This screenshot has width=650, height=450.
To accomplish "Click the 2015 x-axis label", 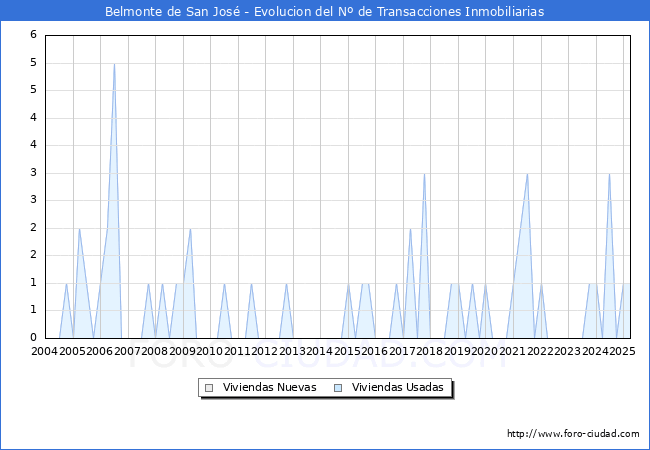I will tap(347, 351).
